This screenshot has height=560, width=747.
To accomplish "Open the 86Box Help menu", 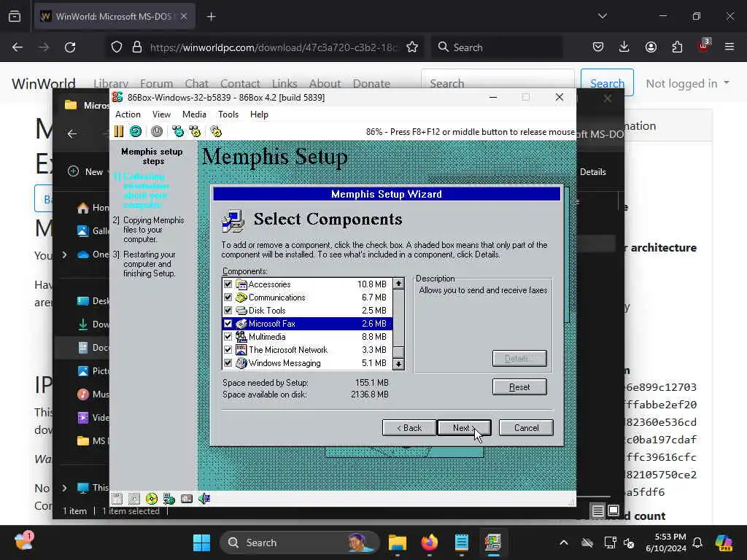I will coord(259,114).
